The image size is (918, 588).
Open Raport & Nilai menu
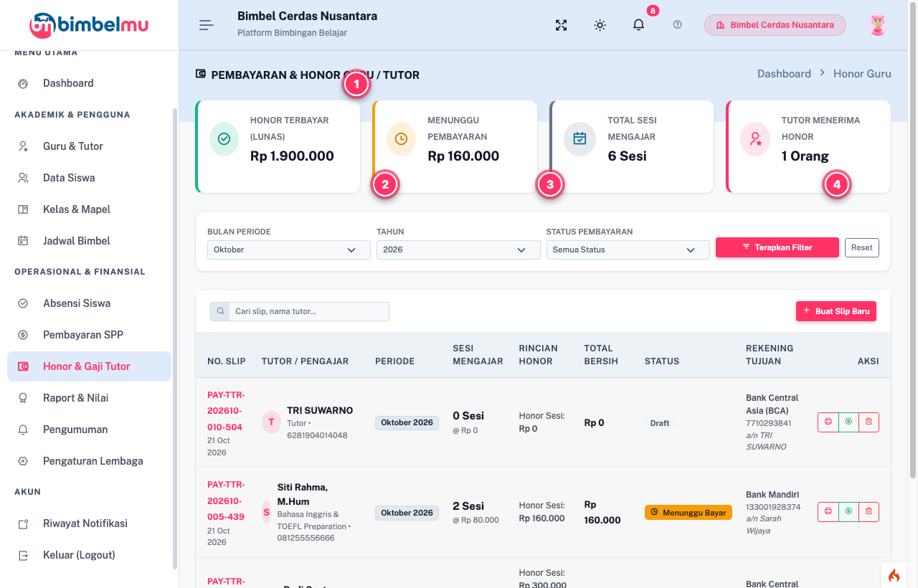[89, 398]
